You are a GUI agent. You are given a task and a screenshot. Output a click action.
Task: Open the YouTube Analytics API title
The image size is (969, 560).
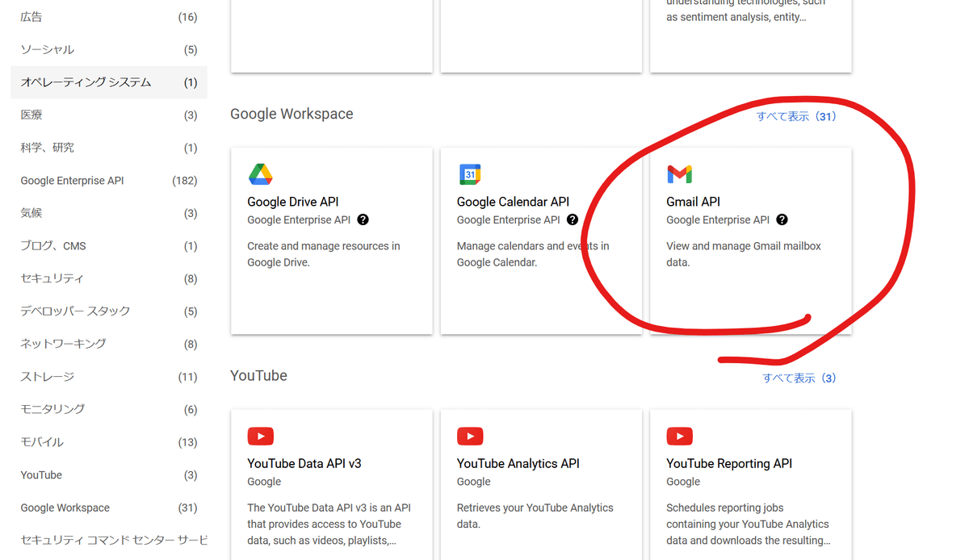pyautogui.click(x=518, y=463)
